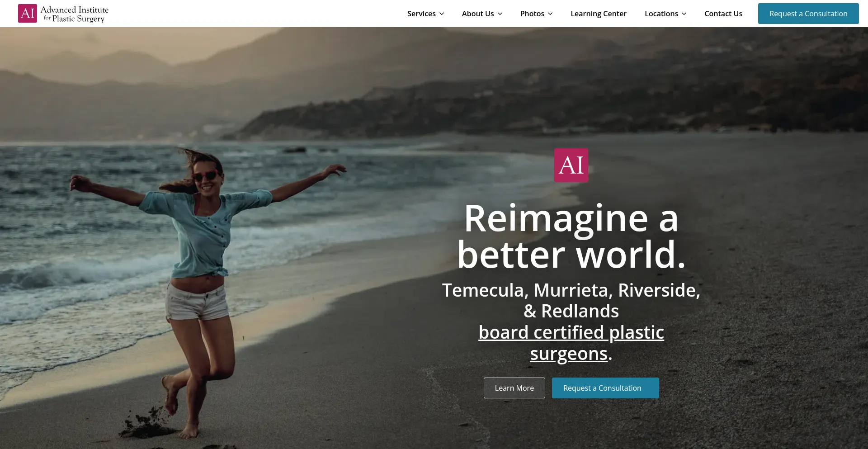Expand the About Us dropdown arrow

500,14
